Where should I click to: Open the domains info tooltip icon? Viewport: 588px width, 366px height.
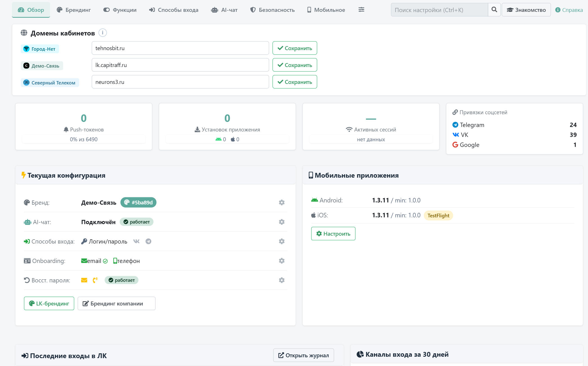pyautogui.click(x=103, y=33)
